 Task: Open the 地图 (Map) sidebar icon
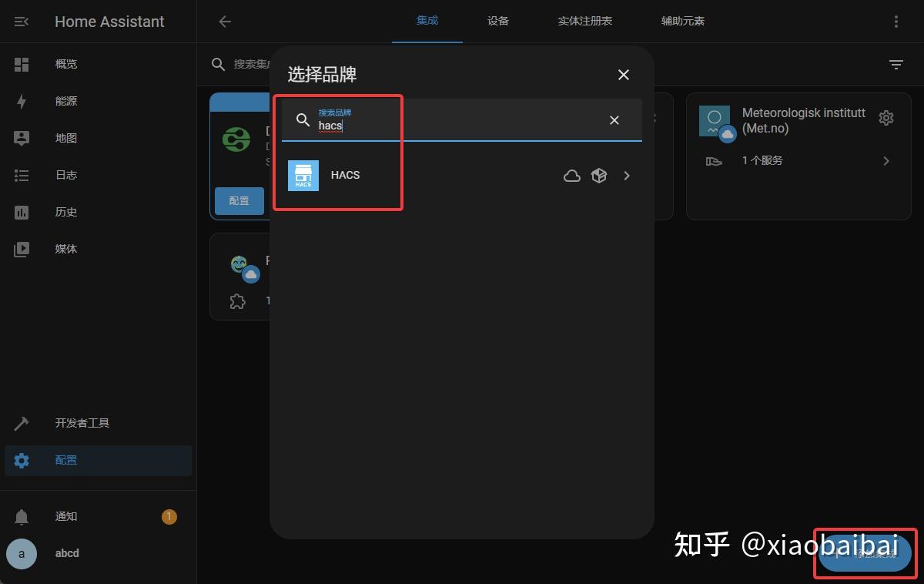[22, 138]
